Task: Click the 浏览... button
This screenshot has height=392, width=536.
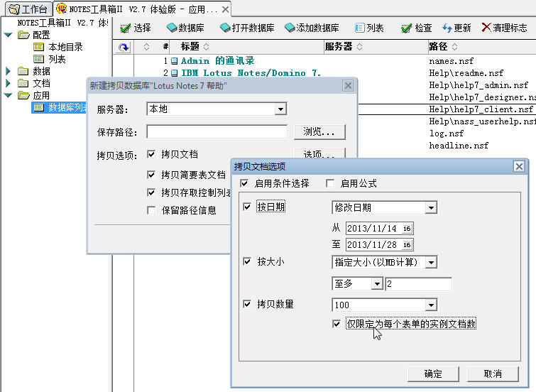Action: (319, 132)
